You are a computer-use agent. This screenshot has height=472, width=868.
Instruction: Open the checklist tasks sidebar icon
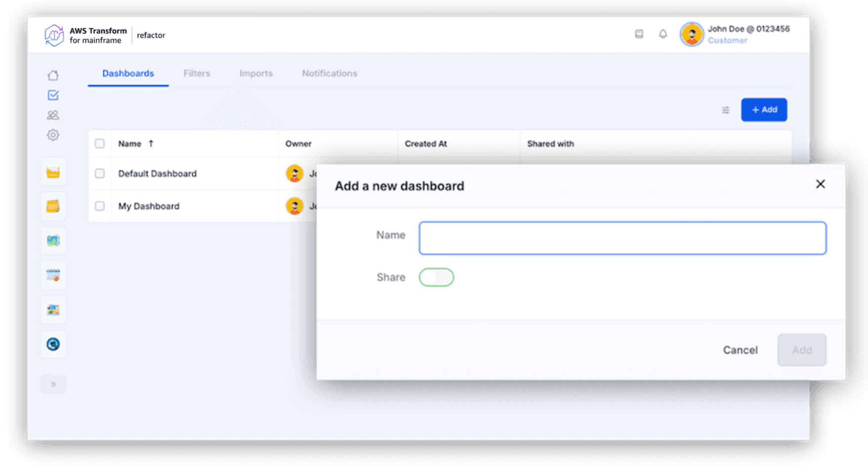53,95
